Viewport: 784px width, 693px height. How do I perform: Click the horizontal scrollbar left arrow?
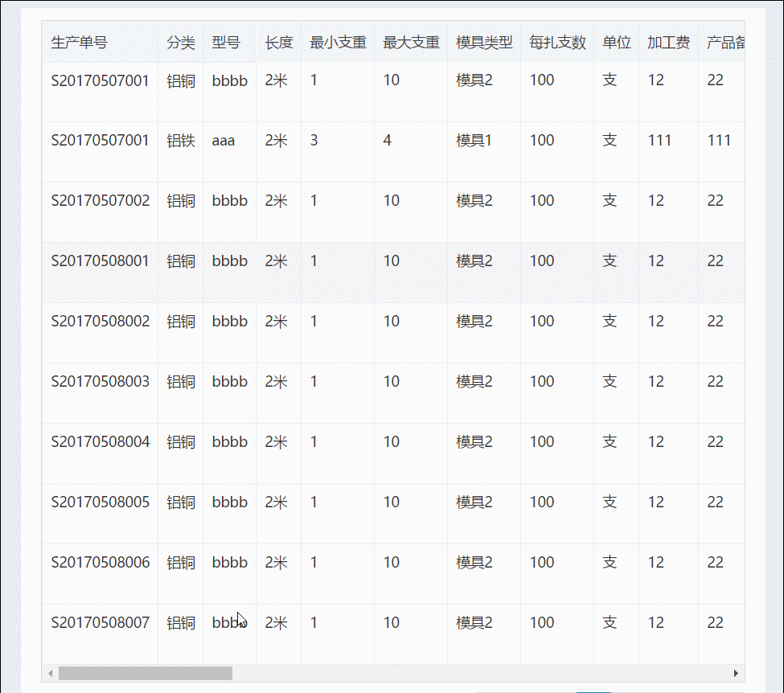pos(51,674)
